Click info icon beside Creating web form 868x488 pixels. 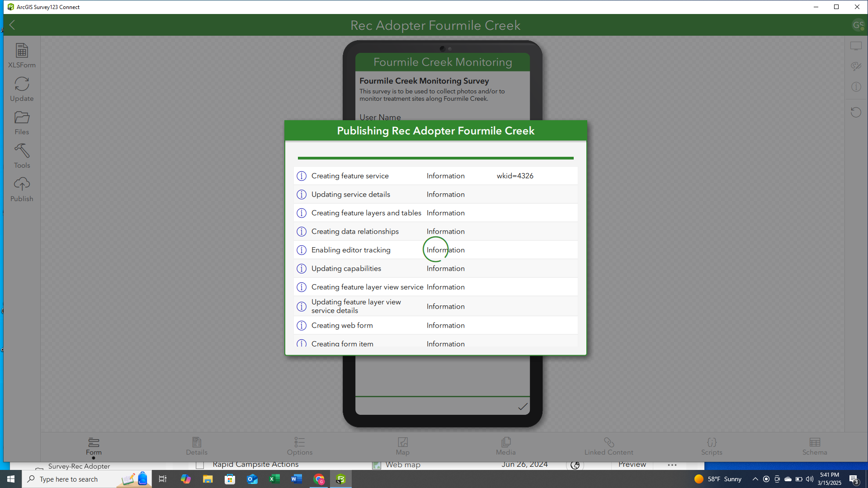[302, 325]
